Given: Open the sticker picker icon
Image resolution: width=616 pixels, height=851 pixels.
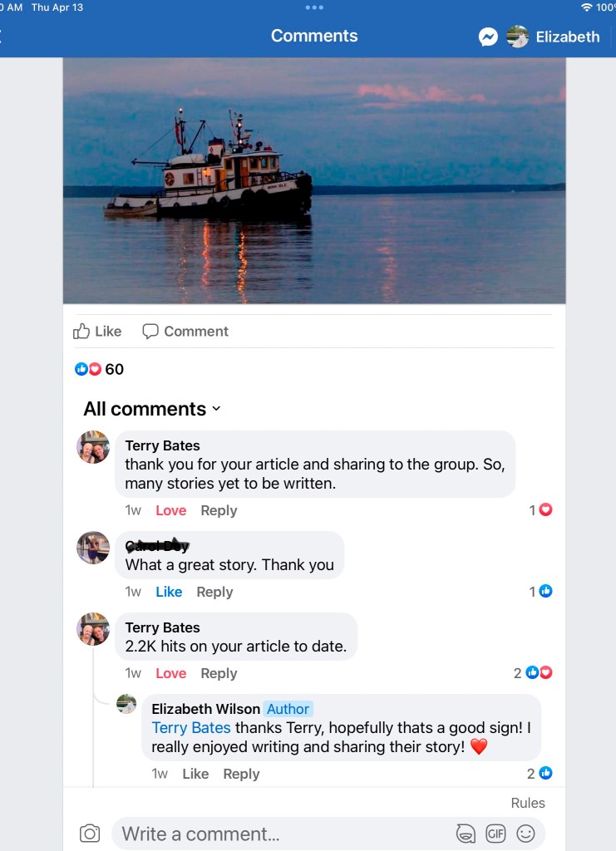Looking at the screenshot, I should 466,834.
